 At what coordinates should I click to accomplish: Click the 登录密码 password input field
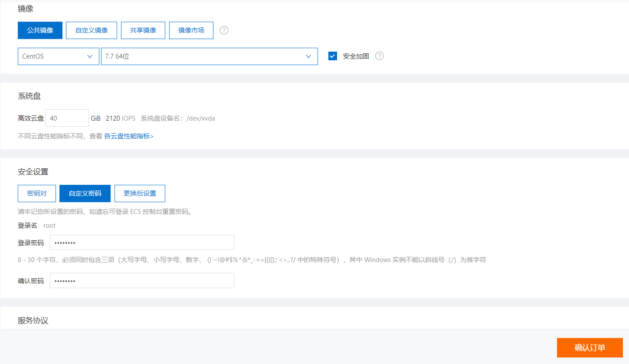142,242
